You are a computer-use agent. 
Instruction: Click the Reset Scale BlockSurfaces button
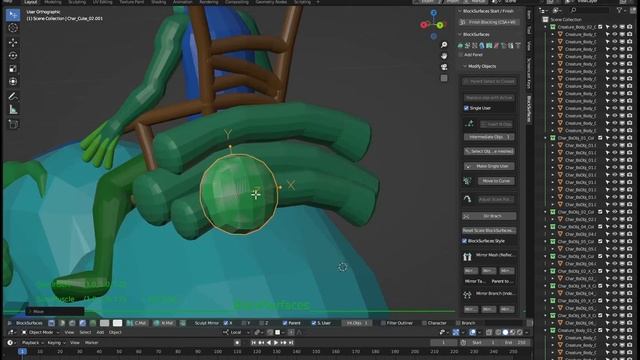coord(489,231)
